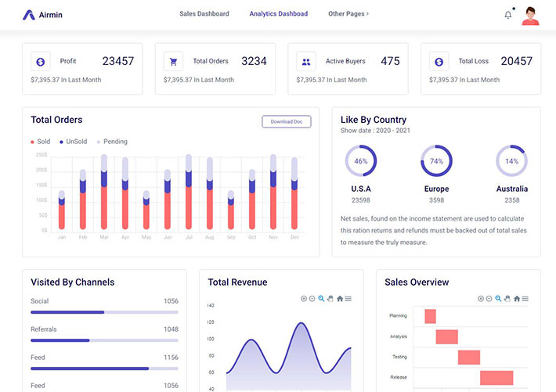Click the Social channel progress bar
Image resolution: width=556 pixels, height=392 pixels.
pos(104,312)
